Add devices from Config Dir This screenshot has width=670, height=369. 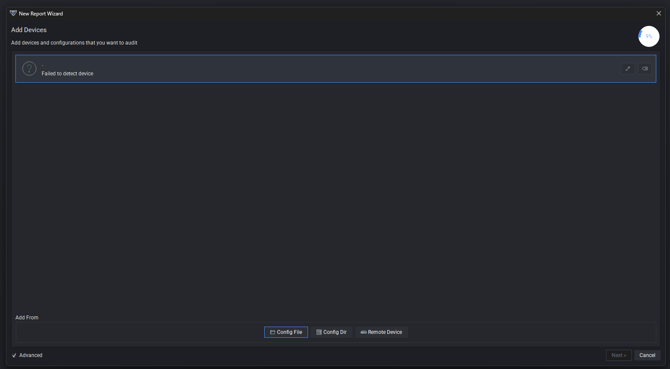(x=332, y=332)
